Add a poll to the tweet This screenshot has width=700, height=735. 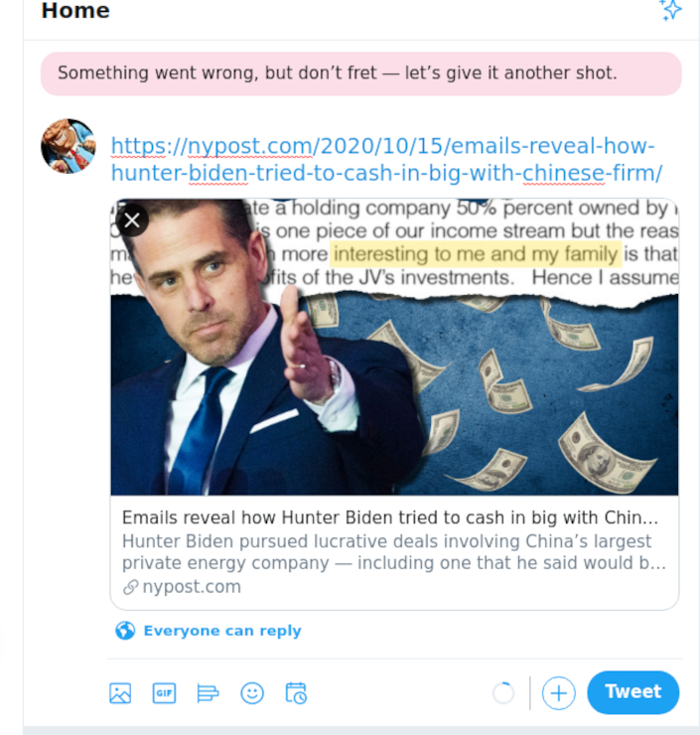pyautogui.click(x=208, y=693)
